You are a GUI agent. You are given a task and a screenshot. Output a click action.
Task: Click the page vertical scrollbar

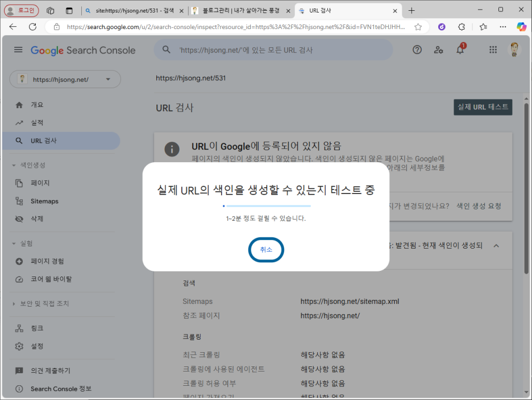point(526,189)
